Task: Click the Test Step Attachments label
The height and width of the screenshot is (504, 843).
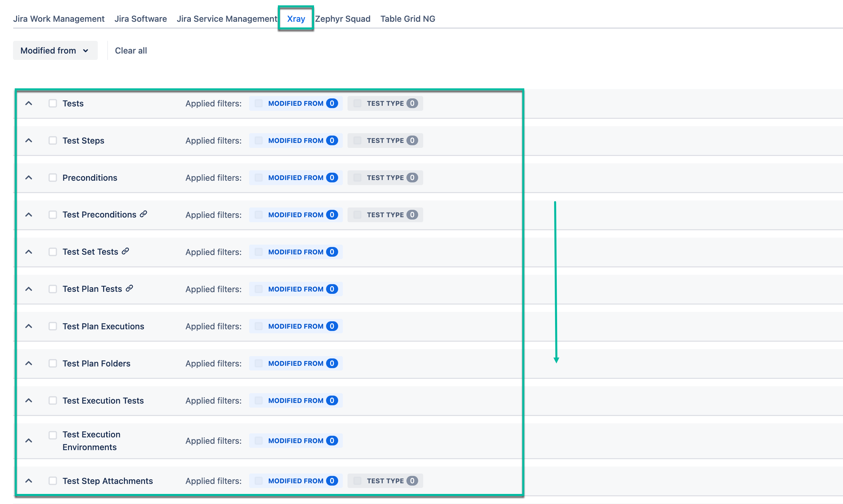Action: 108,481
